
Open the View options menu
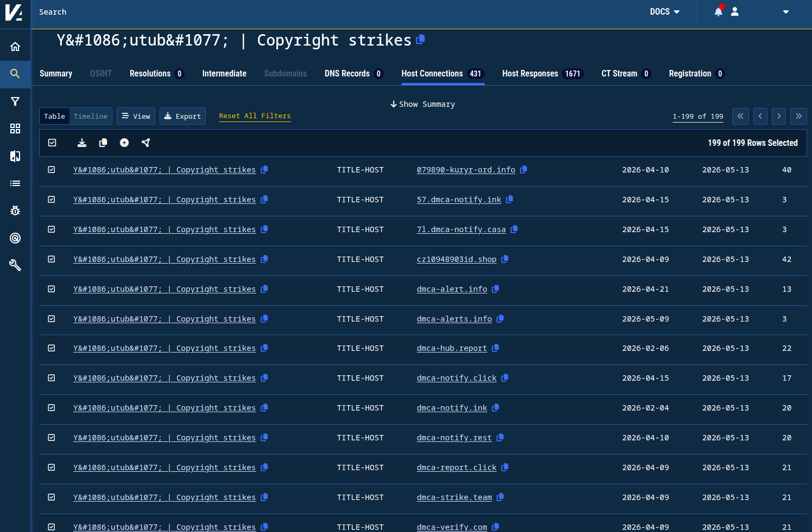[x=136, y=116]
